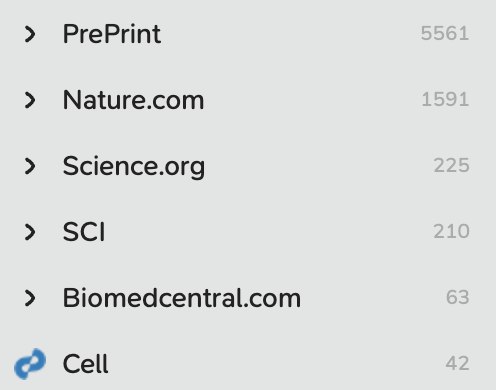Expand the Science.org folder arrow
The image size is (496, 390).
tap(30, 166)
